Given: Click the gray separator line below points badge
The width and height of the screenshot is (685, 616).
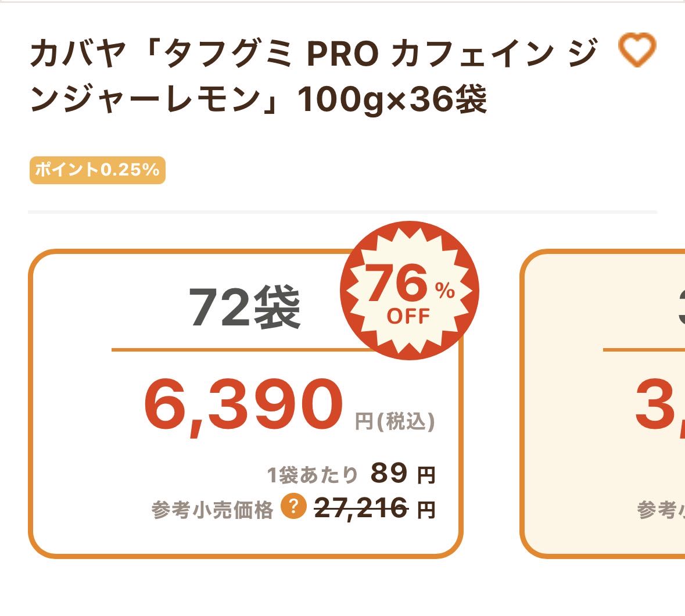Looking at the screenshot, I should [342, 212].
